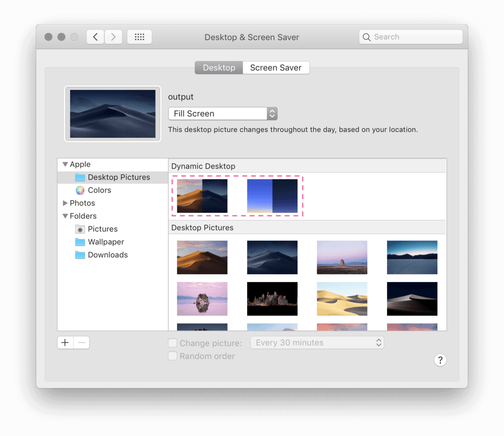Click the help question mark button
This screenshot has width=504, height=436.
(440, 360)
